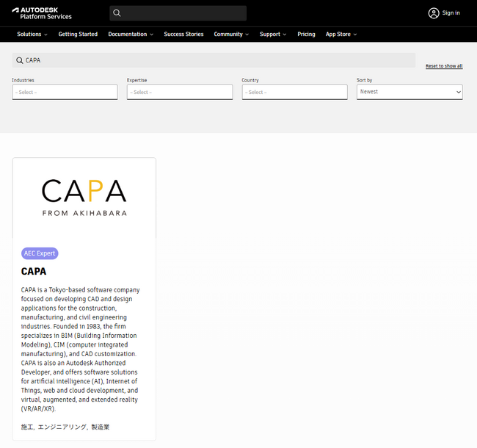Click the Sign in link
This screenshot has height=448, width=477.
[451, 12]
